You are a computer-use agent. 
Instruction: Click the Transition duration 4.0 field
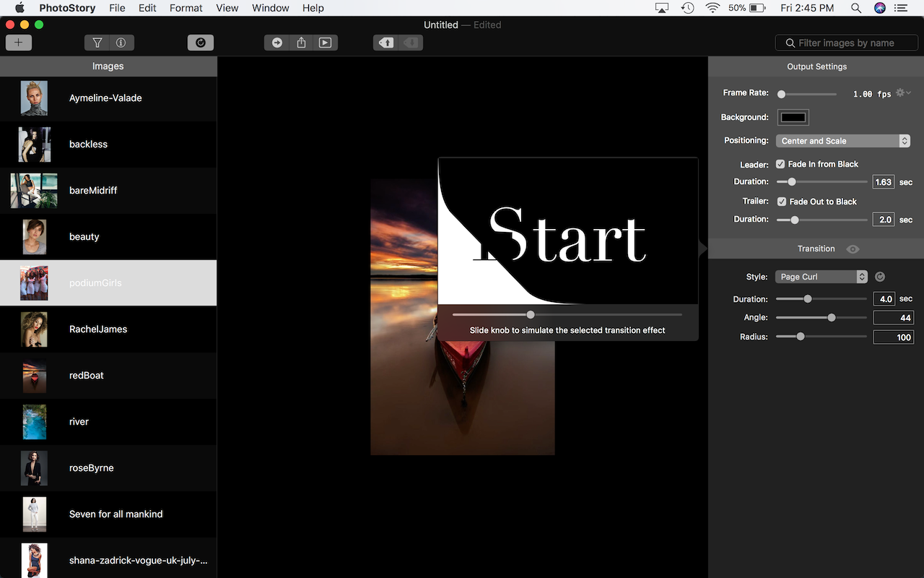point(884,298)
